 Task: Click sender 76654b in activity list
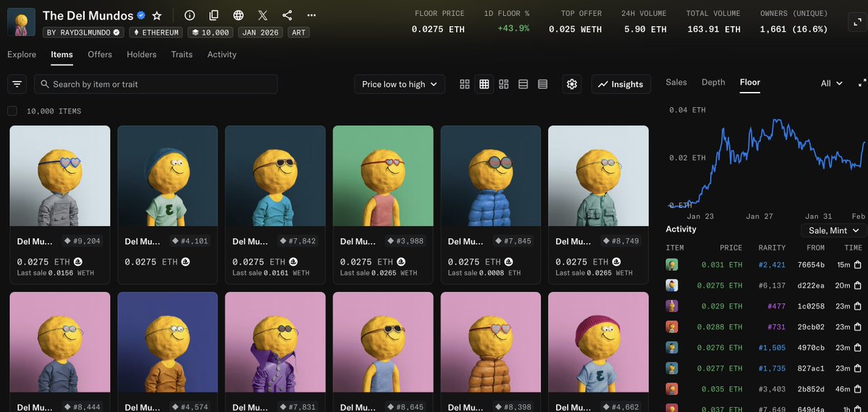pos(811,265)
